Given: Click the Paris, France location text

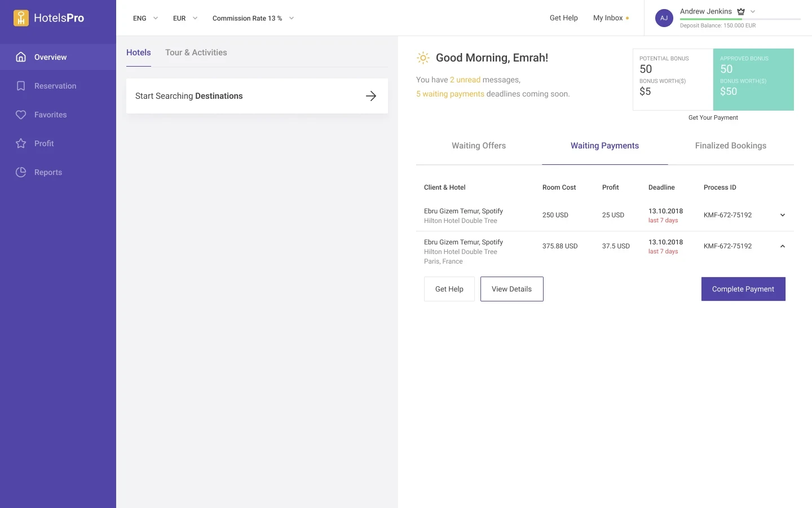Looking at the screenshot, I should click(x=443, y=261).
